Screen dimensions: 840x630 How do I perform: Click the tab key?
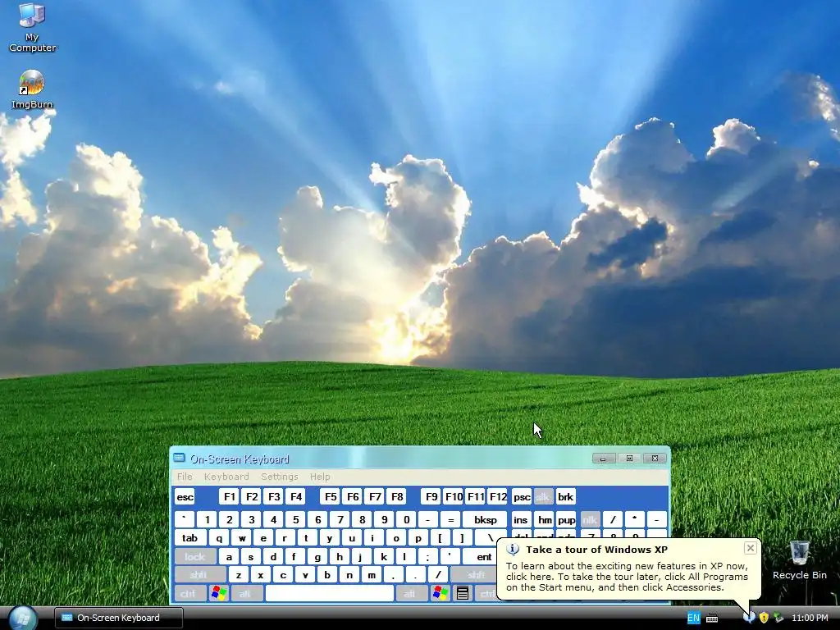coord(189,538)
